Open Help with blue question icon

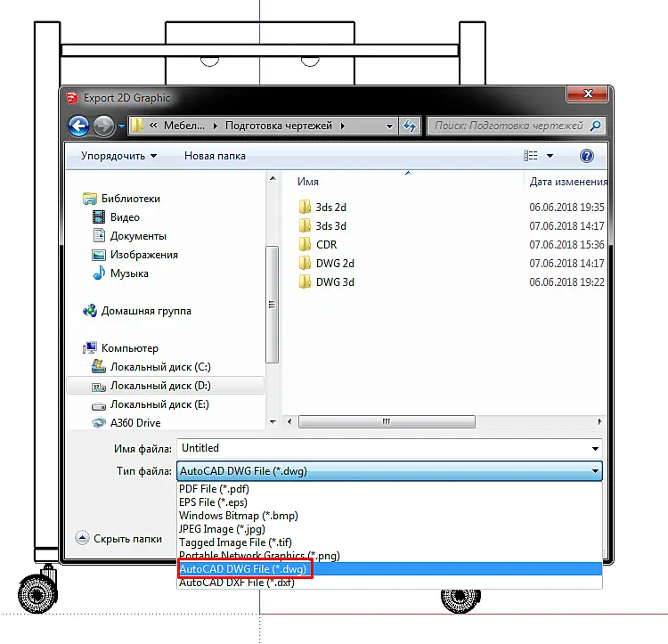(x=587, y=156)
